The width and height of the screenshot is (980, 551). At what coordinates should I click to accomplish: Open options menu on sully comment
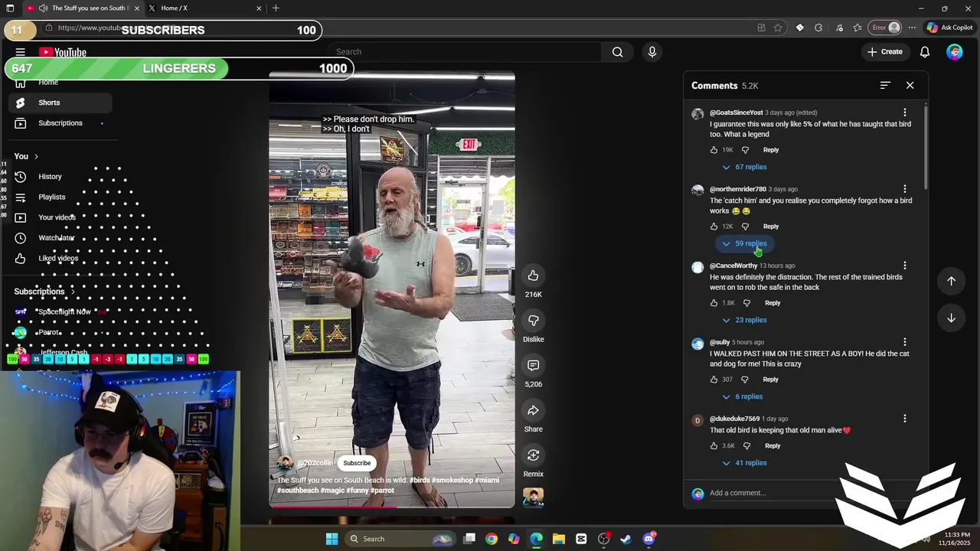[x=904, y=342]
